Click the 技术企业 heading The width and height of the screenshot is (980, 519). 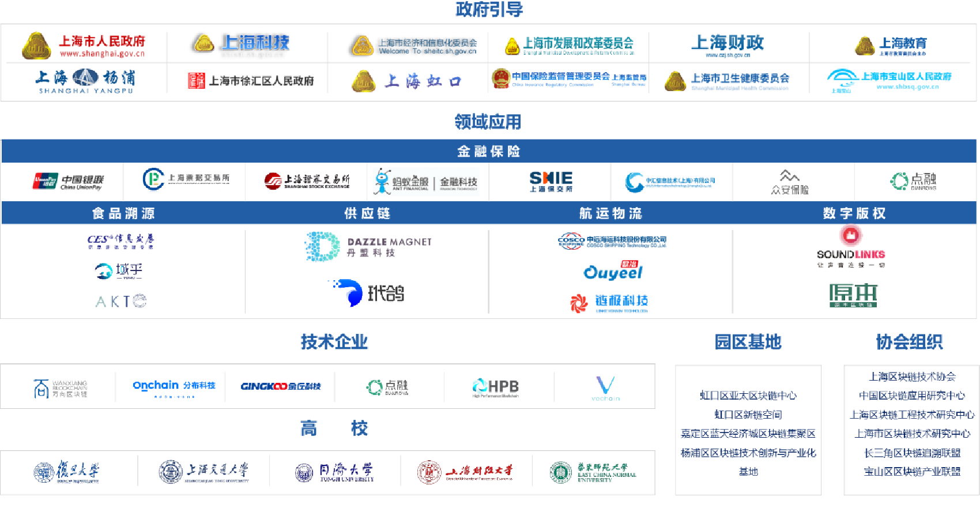pos(334,342)
